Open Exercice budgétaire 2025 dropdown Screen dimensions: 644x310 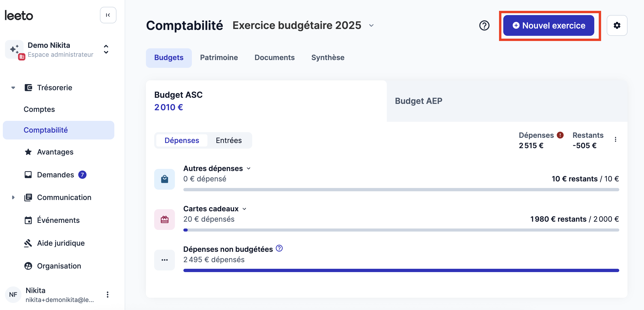point(372,25)
